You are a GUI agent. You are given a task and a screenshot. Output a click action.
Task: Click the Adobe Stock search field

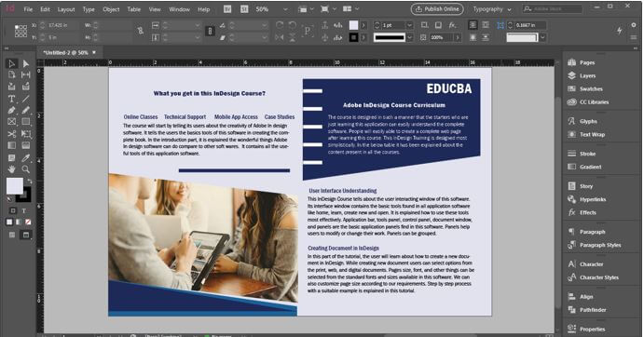coord(552,9)
